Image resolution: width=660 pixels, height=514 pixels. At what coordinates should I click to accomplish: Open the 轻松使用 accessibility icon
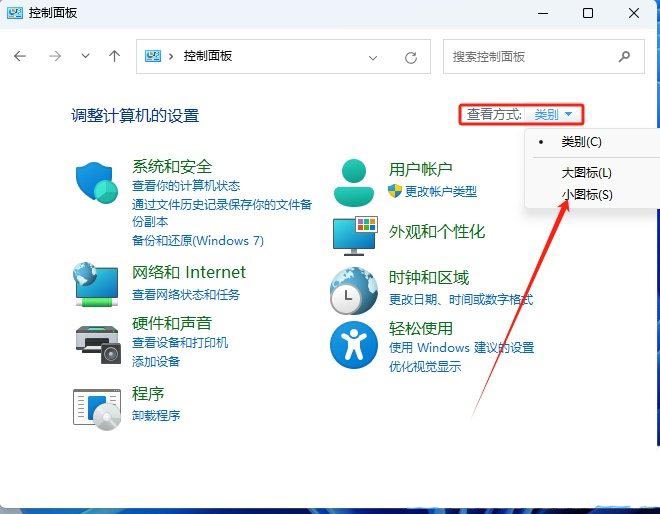354,345
